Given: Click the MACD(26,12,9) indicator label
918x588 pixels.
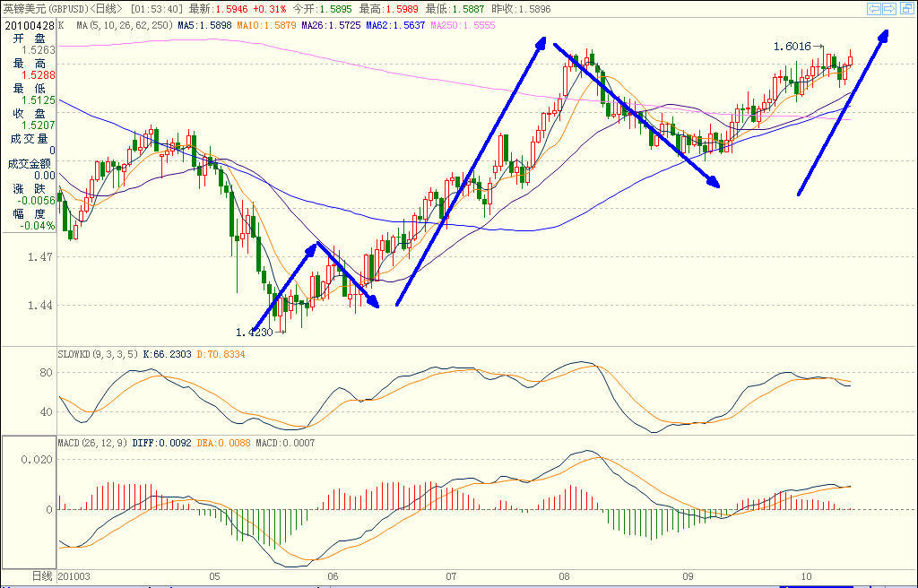Looking at the screenshot, I should click(x=92, y=444).
